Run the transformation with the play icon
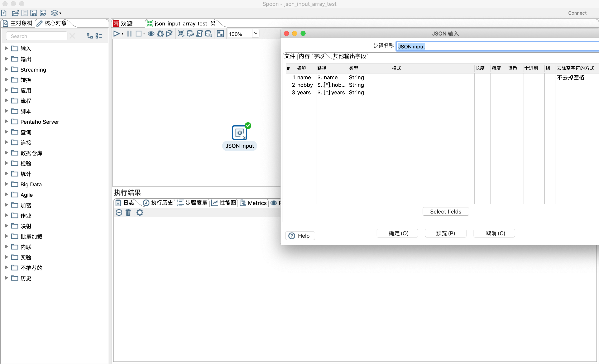Screen dimensions: 599x364 [x=116, y=34]
